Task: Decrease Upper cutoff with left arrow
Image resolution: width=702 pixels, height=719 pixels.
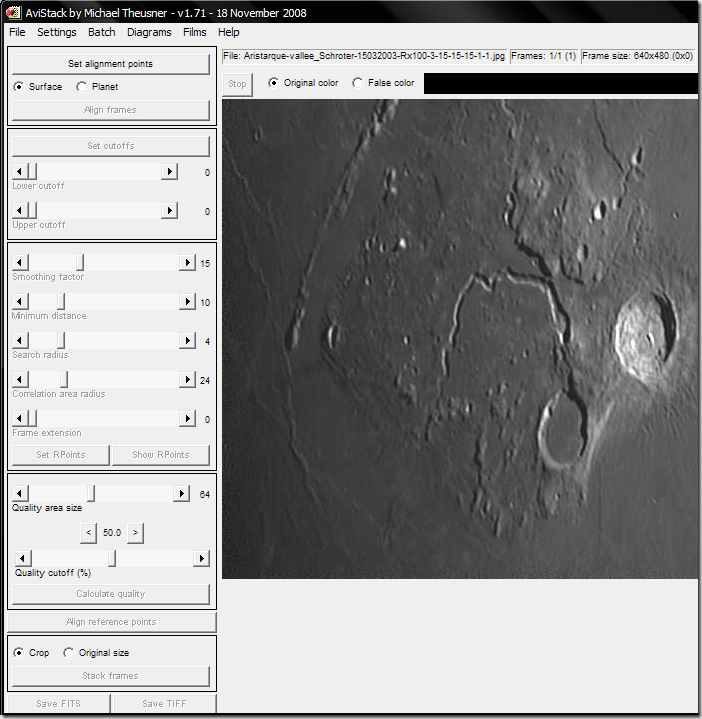Action: coord(19,210)
